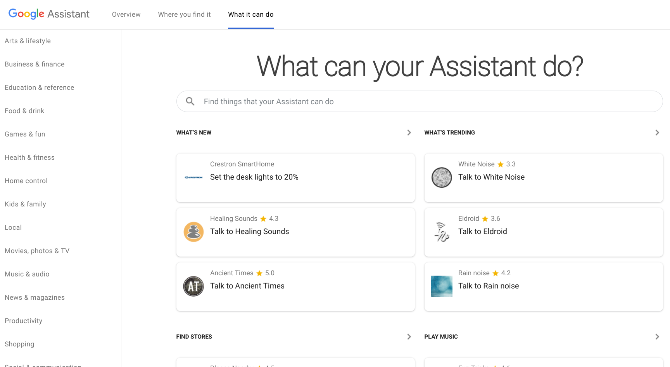Viewport: 670px width, 367px height.
Task: Expand the Find Stores section arrow
Action: pyautogui.click(x=409, y=337)
